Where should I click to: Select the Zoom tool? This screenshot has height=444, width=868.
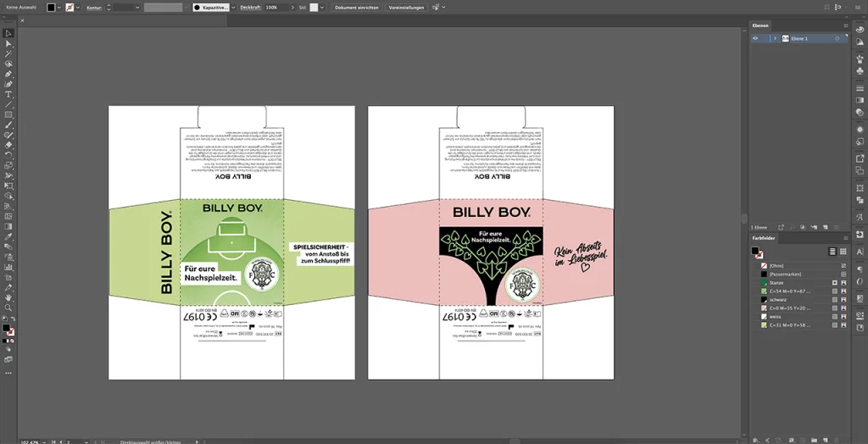tap(8, 308)
